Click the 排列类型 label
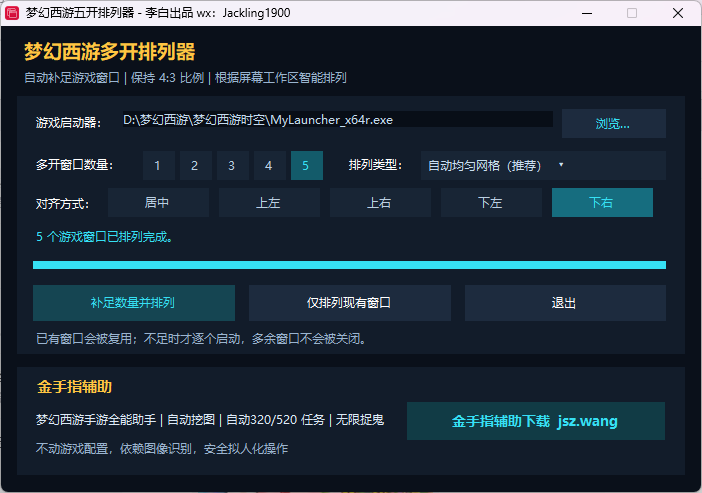This screenshot has height=493, width=702. click(x=376, y=165)
